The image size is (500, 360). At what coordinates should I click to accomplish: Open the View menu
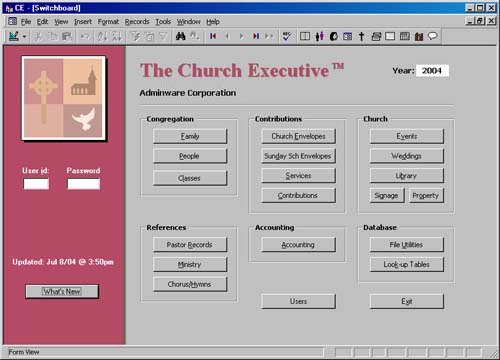point(61,22)
